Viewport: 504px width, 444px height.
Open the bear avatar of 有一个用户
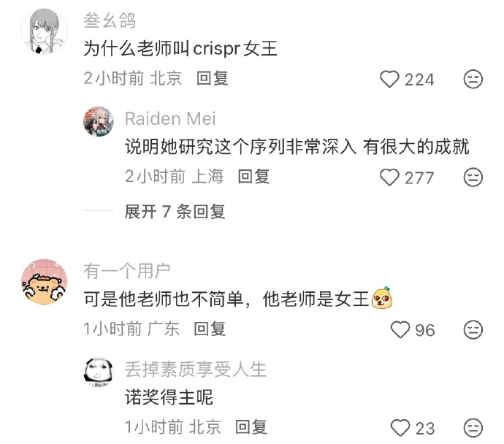45,282
